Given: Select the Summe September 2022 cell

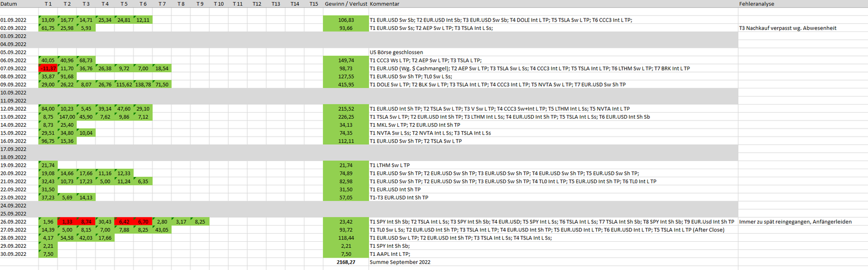Looking at the screenshot, I should pos(400,262).
